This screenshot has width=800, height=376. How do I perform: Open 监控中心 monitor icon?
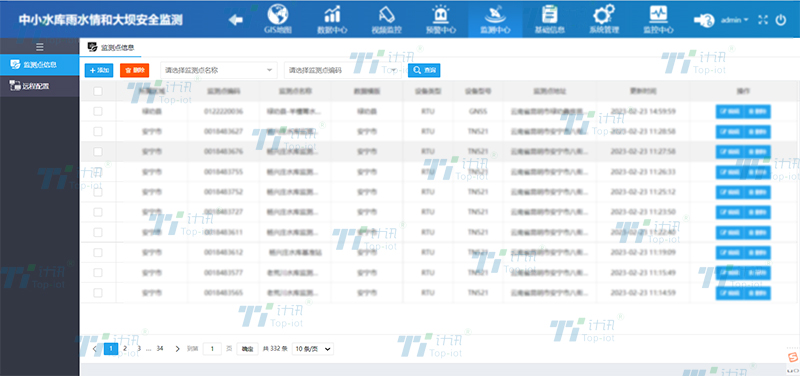[658, 14]
